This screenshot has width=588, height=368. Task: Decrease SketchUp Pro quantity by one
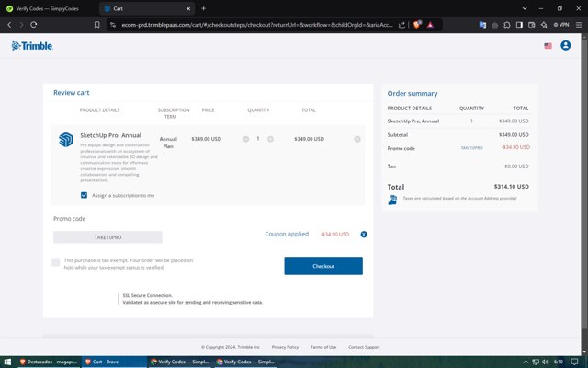(246, 139)
